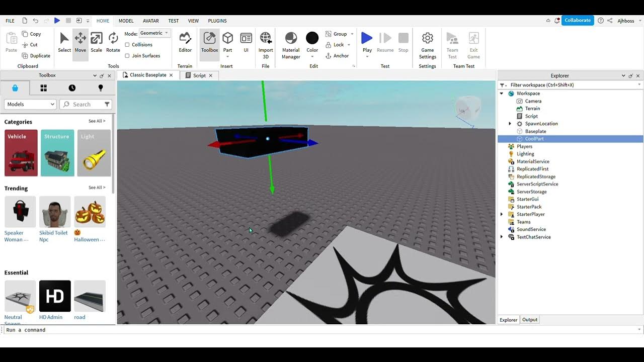Select the Select tool

[64, 43]
